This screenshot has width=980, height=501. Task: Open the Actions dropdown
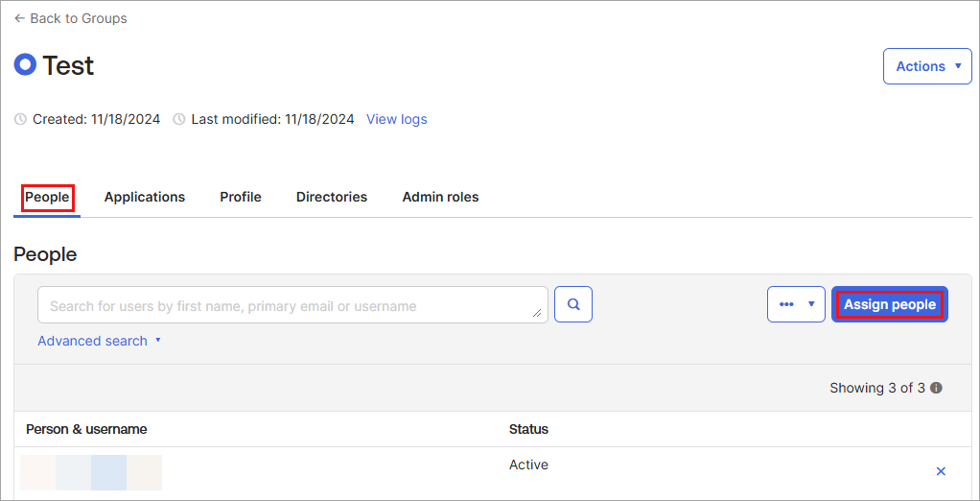tap(927, 66)
